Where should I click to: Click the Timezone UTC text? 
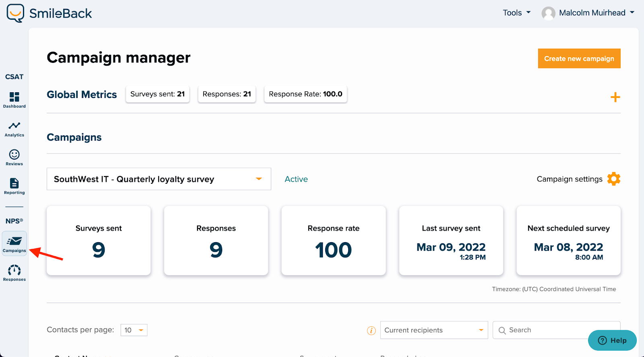tap(554, 289)
